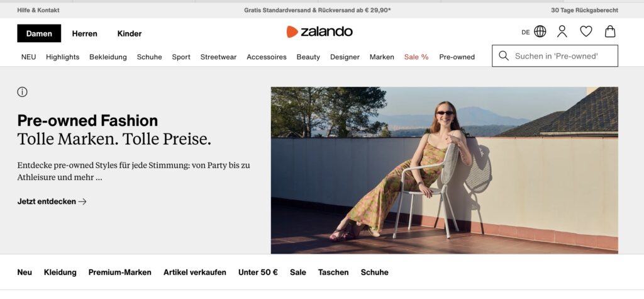The image size is (644, 299).
Task: Open Hilfe & Kontakt link
Action: [x=38, y=10]
